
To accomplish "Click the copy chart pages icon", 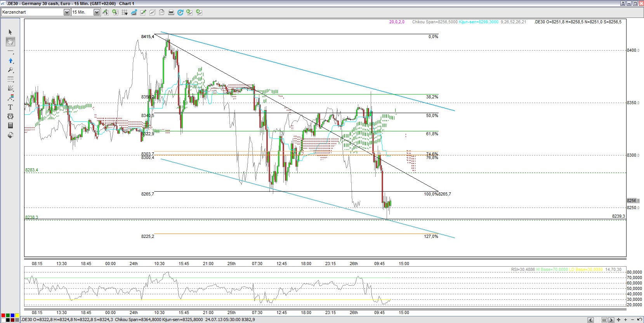I will click(161, 12).
